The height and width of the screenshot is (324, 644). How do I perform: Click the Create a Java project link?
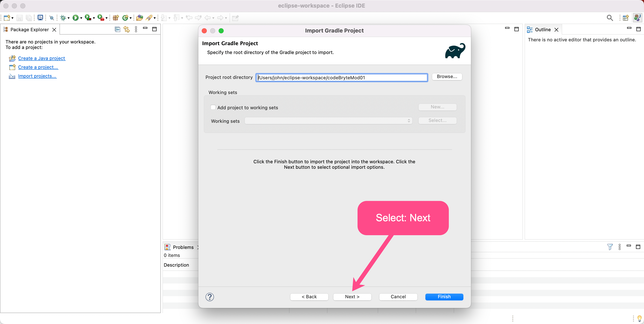[42, 58]
